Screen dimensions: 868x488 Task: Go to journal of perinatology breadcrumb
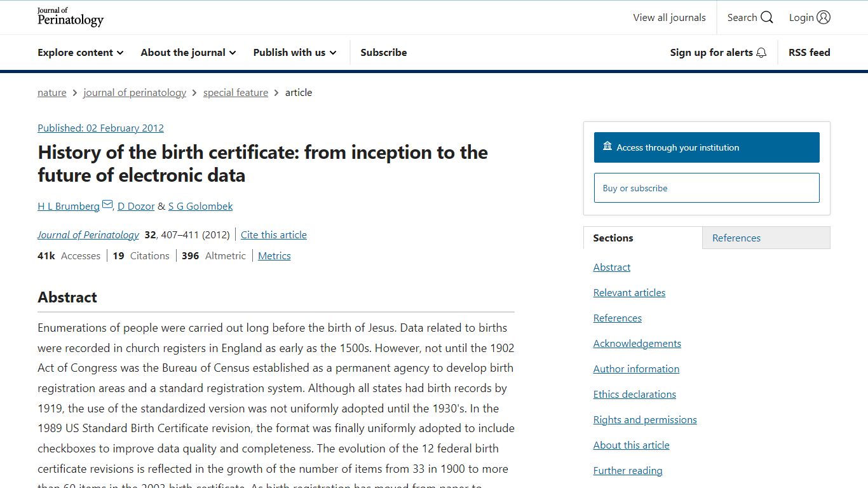tap(135, 93)
